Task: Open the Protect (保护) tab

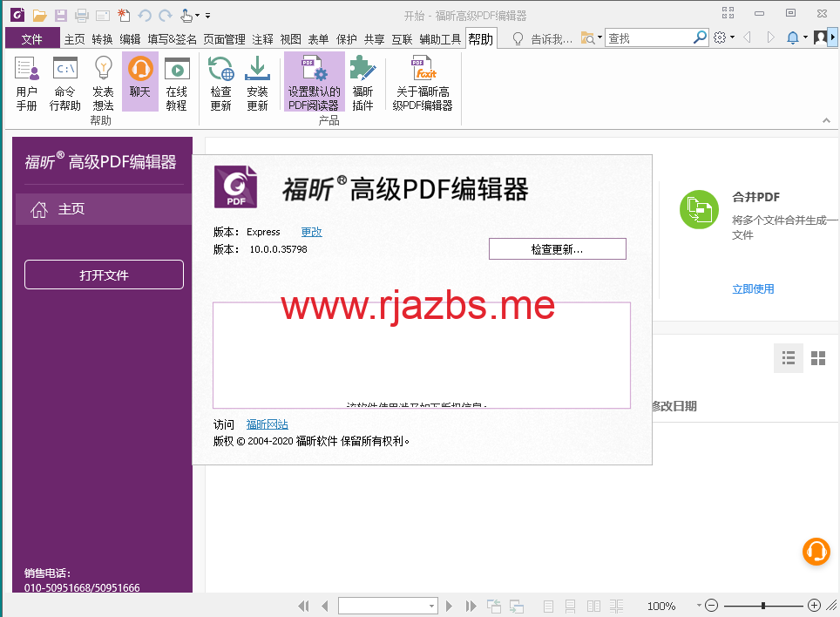Action: point(346,39)
